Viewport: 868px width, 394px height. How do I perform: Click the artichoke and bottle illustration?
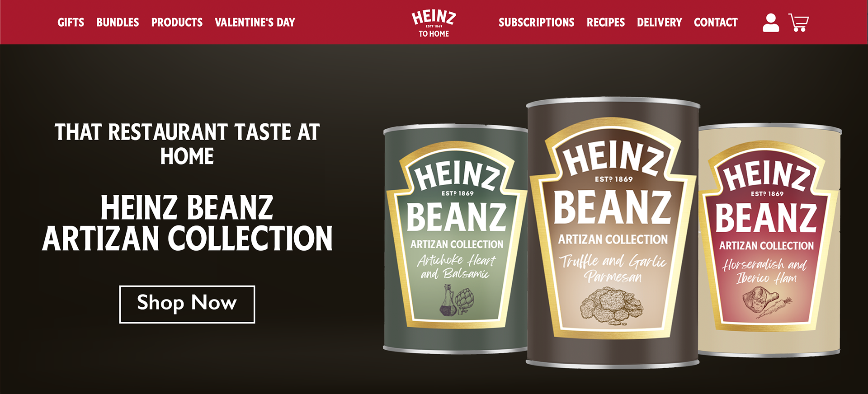457,300
